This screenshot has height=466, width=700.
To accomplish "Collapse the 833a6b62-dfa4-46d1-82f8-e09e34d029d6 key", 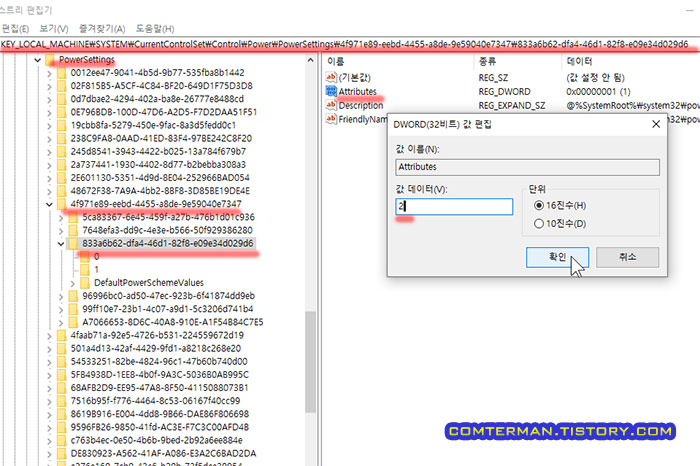I will point(61,244).
